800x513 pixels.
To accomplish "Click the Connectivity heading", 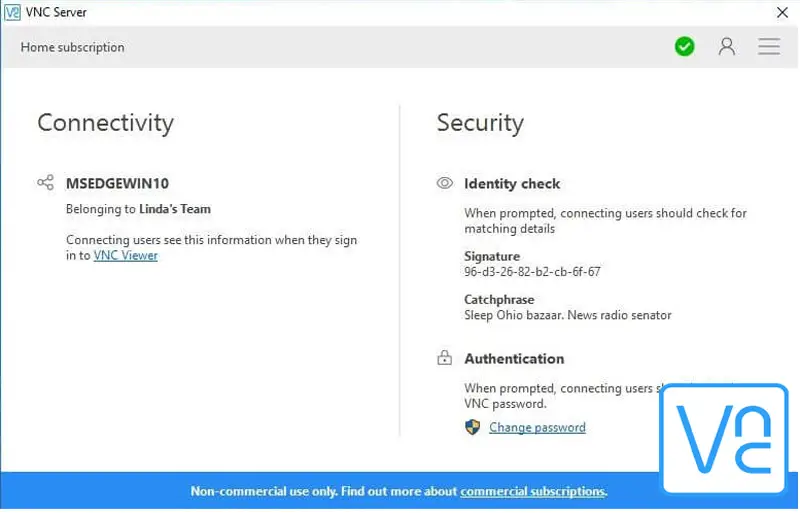I will [105, 123].
